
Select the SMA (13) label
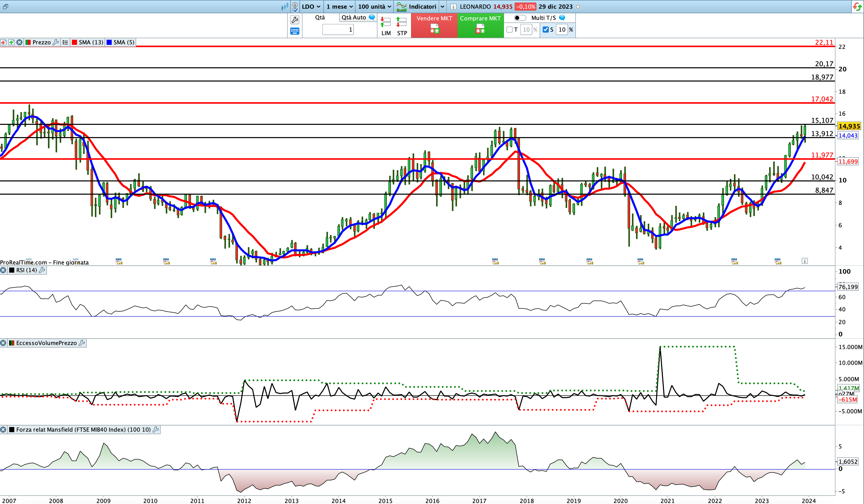(x=91, y=43)
